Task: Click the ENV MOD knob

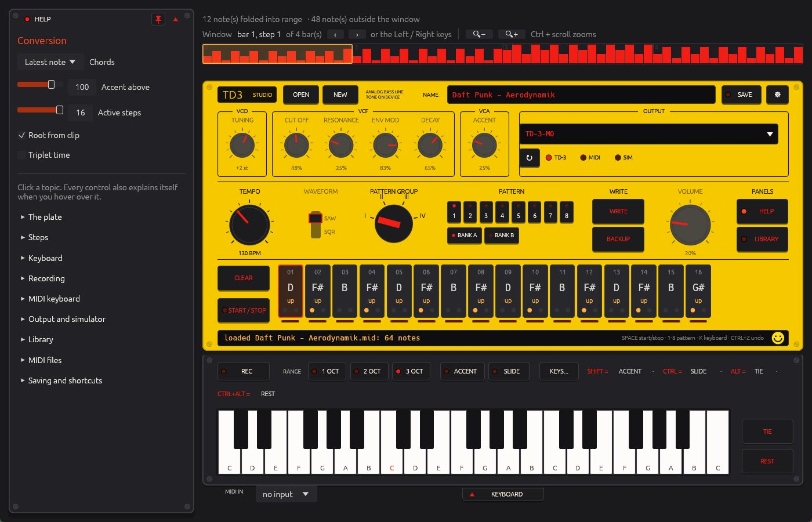Action: tap(385, 145)
